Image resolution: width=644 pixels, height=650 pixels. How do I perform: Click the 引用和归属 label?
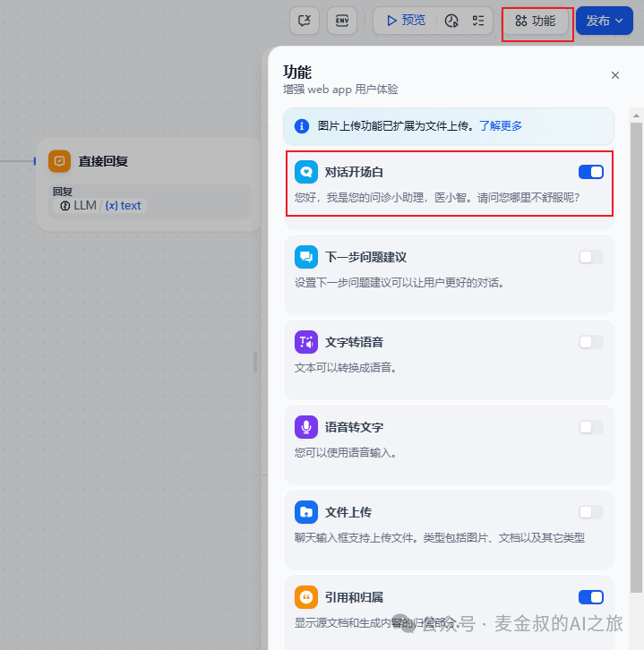tap(354, 597)
